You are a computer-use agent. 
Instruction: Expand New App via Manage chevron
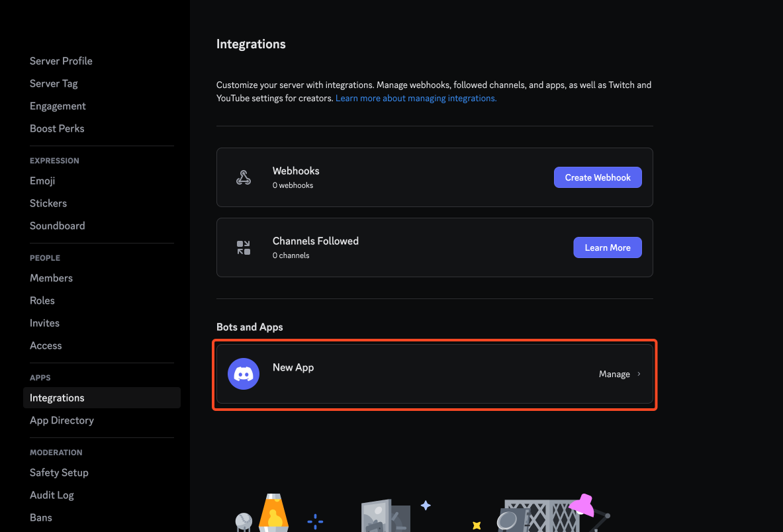click(x=639, y=374)
